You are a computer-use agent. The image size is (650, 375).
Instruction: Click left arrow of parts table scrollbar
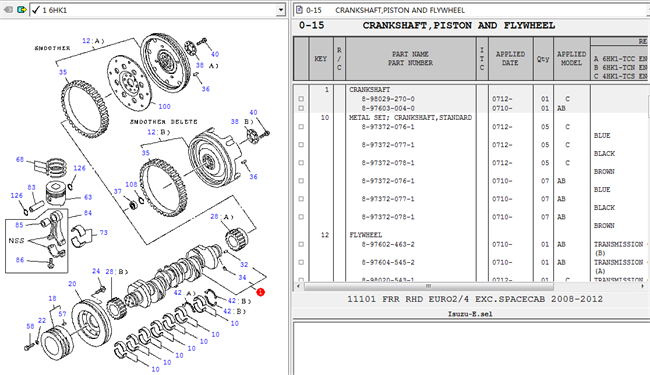298,286
